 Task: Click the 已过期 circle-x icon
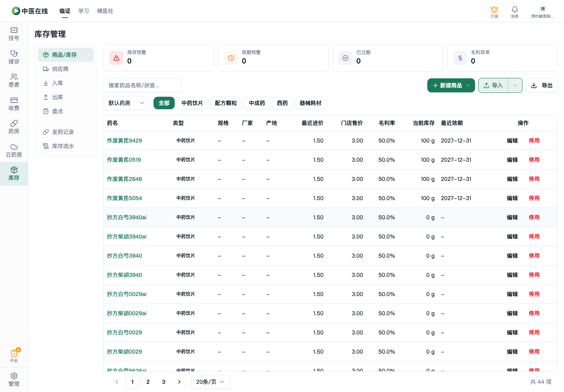coord(345,58)
